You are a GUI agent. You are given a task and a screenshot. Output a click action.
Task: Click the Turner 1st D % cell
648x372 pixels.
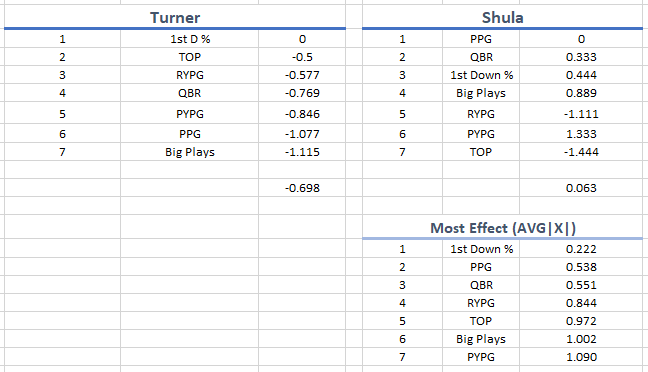pos(190,39)
